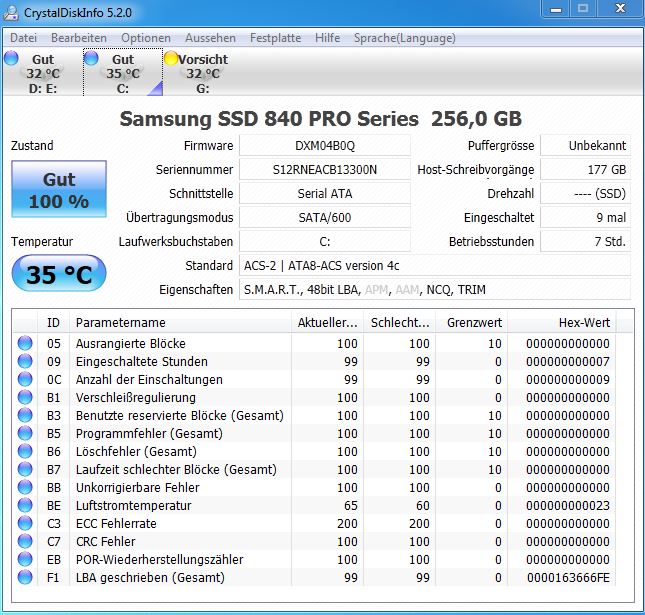Screen dimensions: 645x615
Task: Click status orb for Benutzte reservierte Blöcke
Action: pyautogui.click(x=25, y=415)
